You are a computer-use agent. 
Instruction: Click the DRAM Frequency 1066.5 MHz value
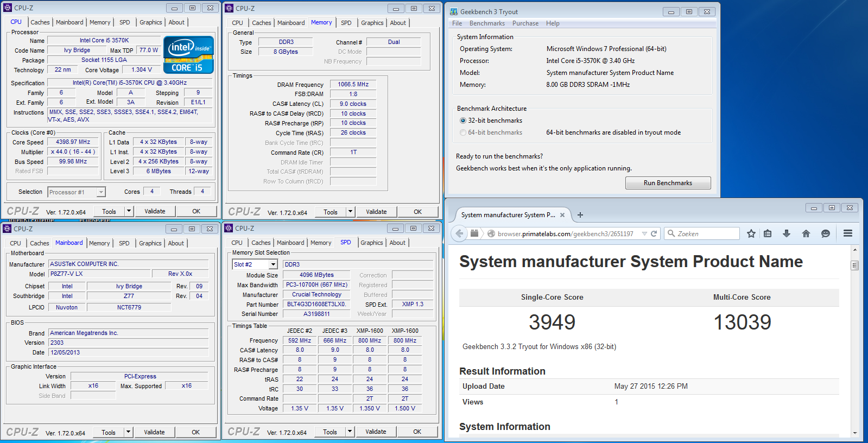353,84
